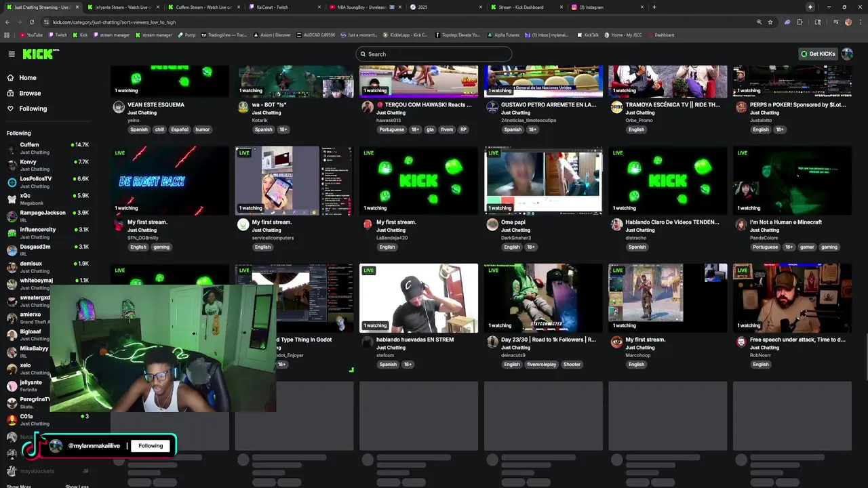
Task: Go to the Following page in sidebar
Action: point(33,108)
